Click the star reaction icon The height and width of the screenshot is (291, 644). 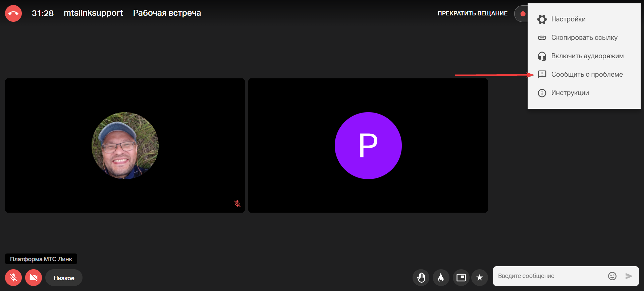coord(480,278)
